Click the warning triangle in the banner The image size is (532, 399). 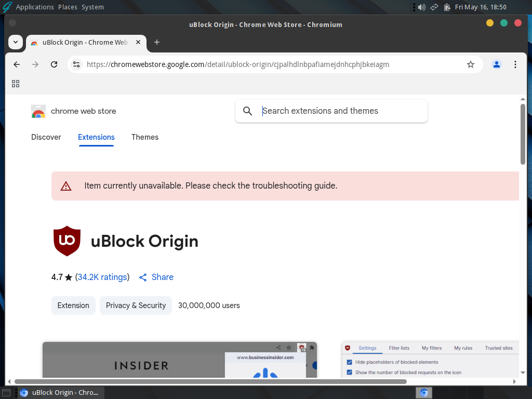coord(66,186)
